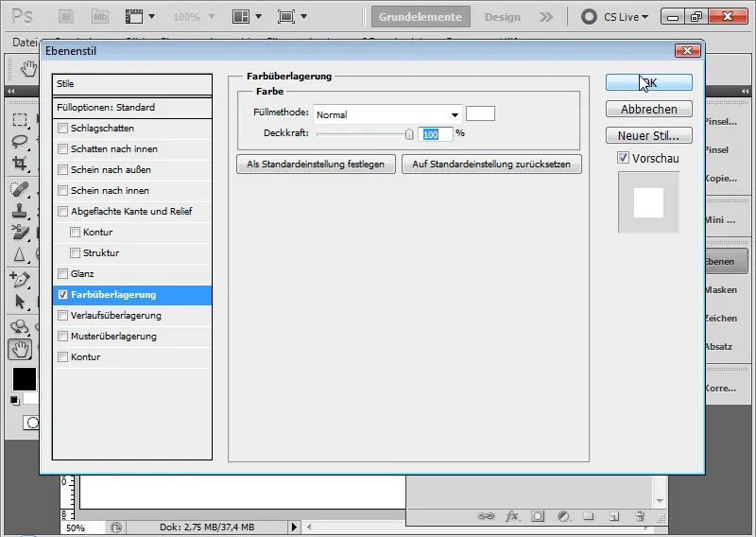Image resolution: width=756 pixels, height=537 pixels.
Task: Open the Absatz panel tab
Action: pyautogui.click(x=718, y=346)
